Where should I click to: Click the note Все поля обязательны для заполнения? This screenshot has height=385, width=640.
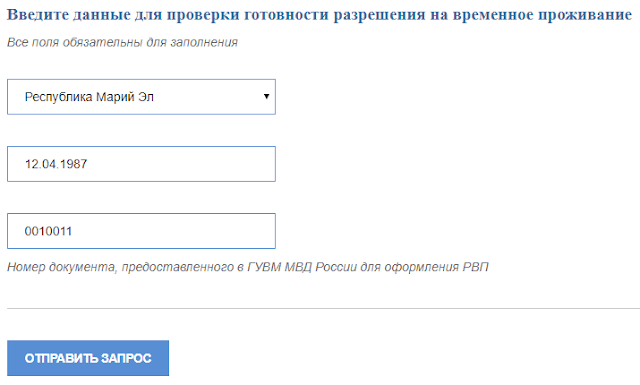122,42
